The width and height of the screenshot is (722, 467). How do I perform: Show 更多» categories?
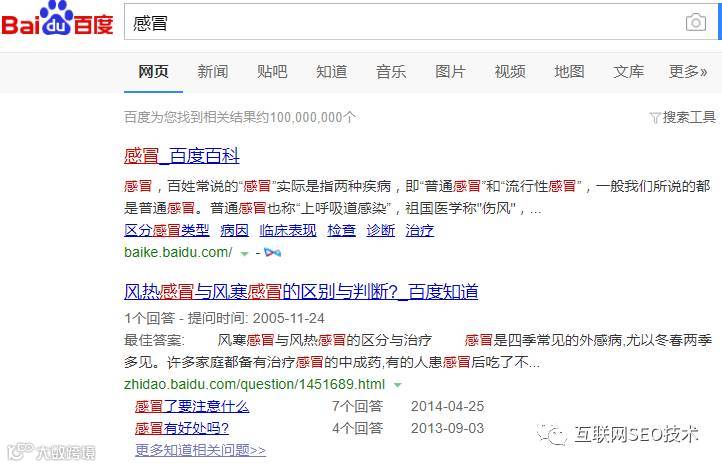tap(688, 72)
